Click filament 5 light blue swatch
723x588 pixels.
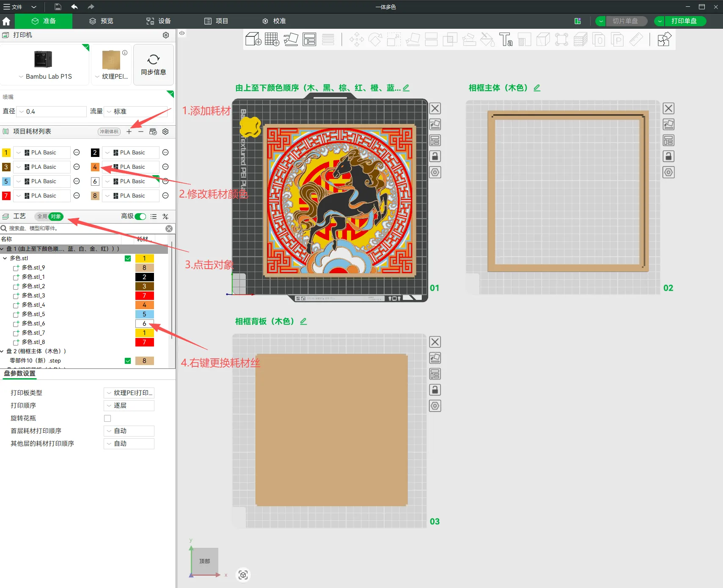[x=6, y=181]
